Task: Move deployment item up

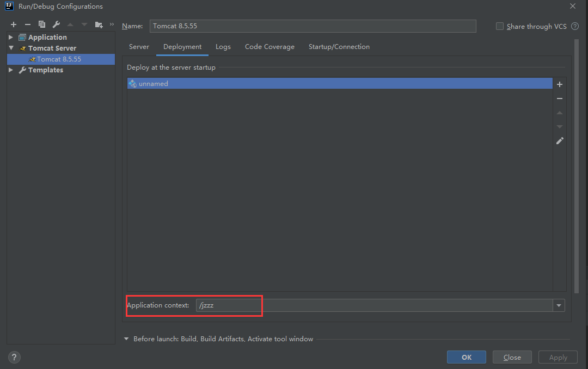Action: (560, 113)
